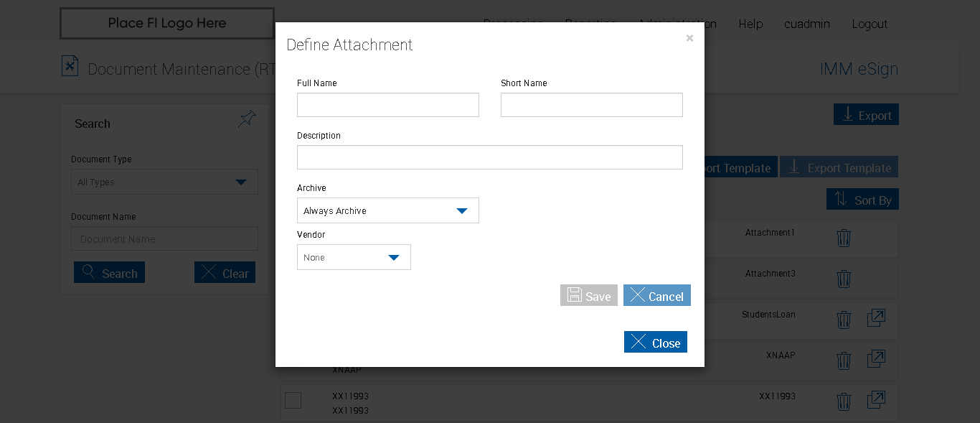Open the Help menu

(x=750, y=24)
